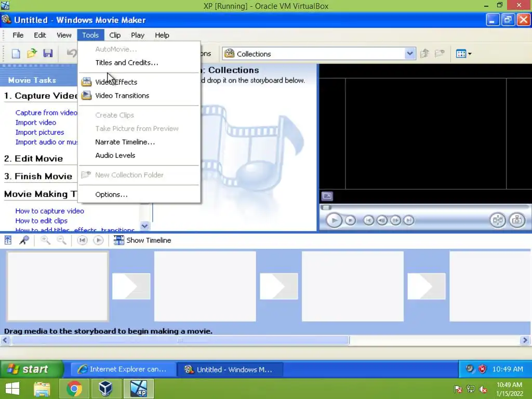Click the Import video link
Image resolution: width=532 pixels, height=399 pixels.
[36, 123]
